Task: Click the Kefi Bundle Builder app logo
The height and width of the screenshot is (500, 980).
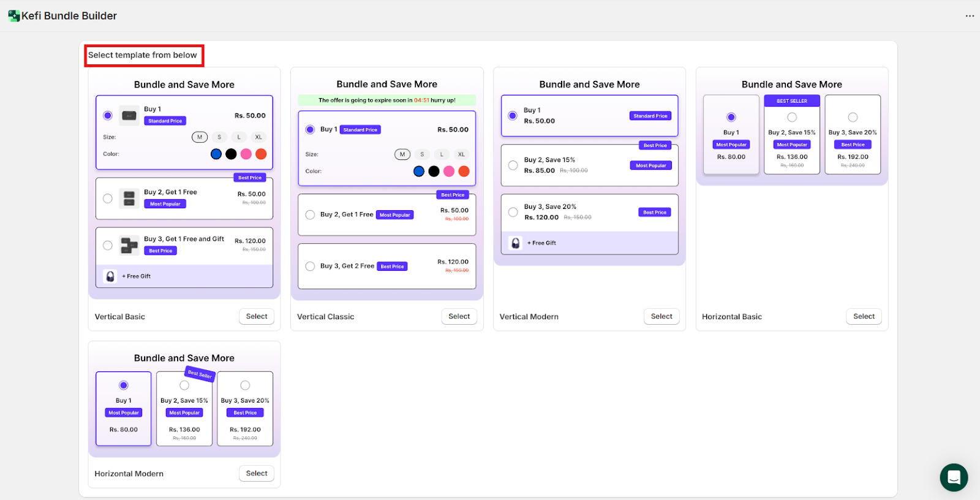Action: [13, 16]
